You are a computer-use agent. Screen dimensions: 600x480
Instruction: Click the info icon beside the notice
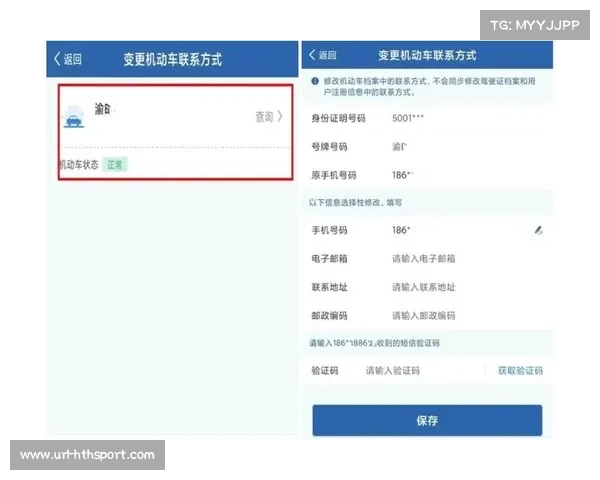tap(315, 81)
